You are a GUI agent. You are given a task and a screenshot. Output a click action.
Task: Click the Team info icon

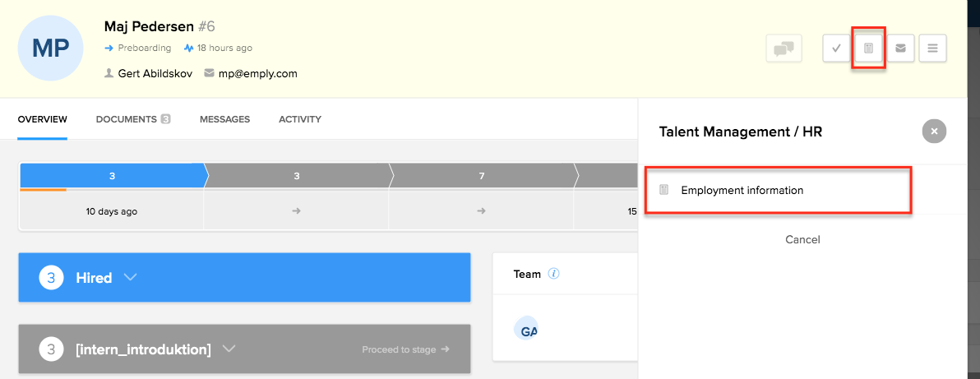pyautogui.click(x=553, y=274)
